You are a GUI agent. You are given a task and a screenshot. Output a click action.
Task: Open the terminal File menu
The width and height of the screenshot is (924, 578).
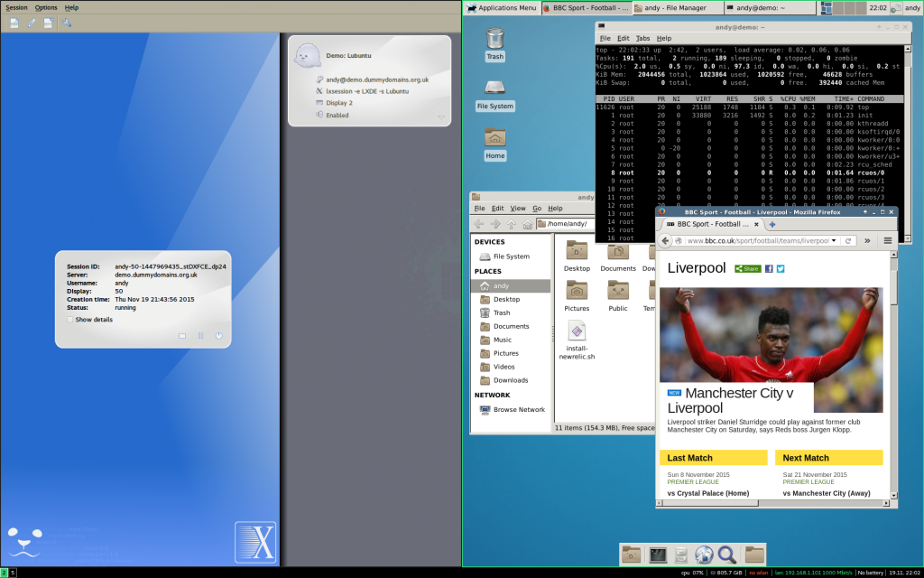pyautogui.click(x=605, y=38)
